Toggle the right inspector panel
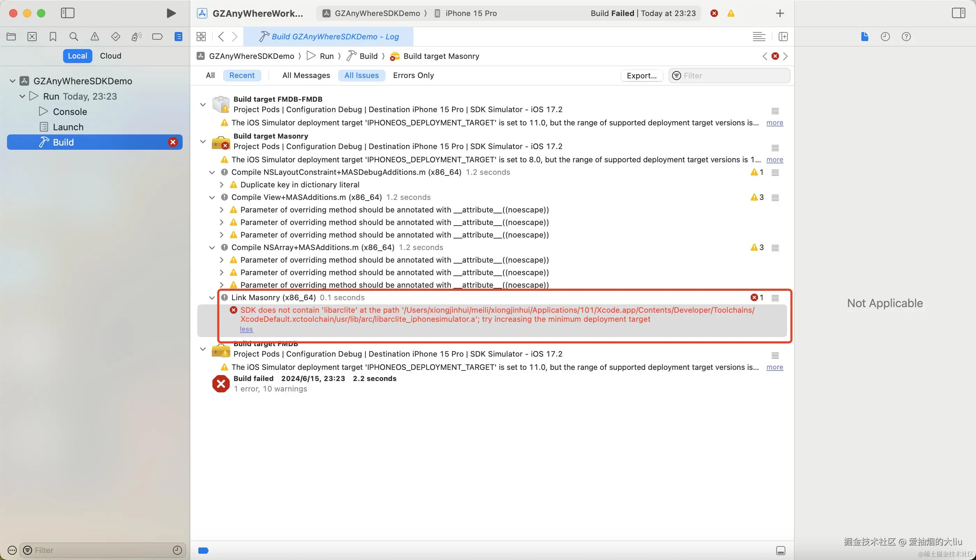The width and height of the screenshot is (976, 560). (958, 13)
